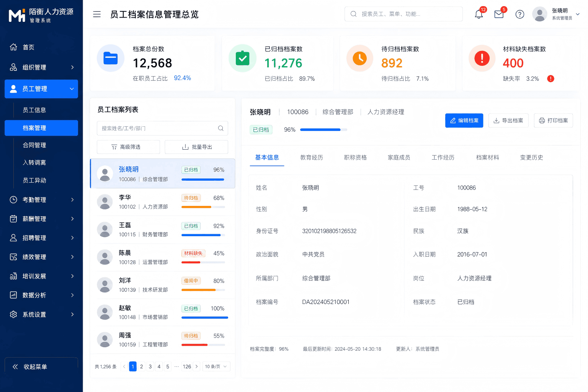Click the 导出档案 button
588x392 pixels.
click(x=508, y=121)
